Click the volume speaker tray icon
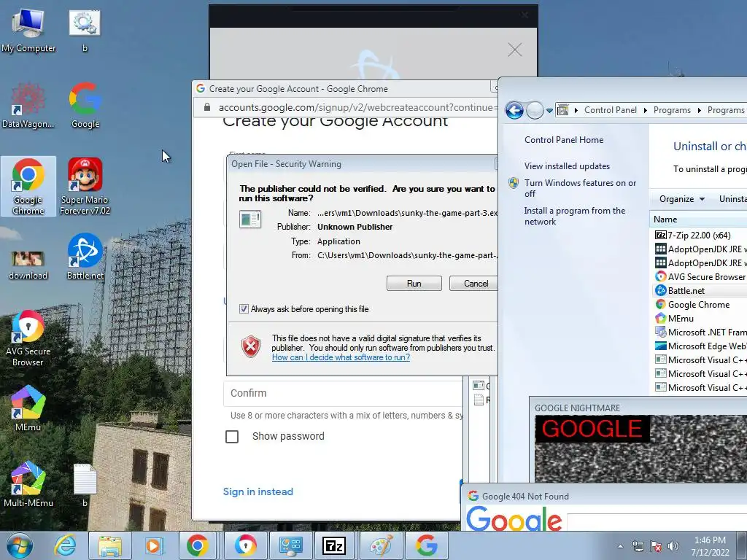Viewport: 747px width, 560px height. click(x=673, y=546)
